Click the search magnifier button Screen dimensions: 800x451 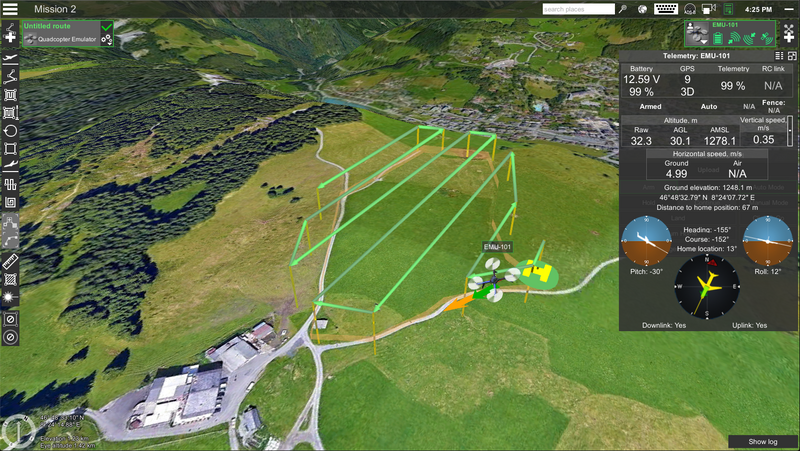[623, 9]
